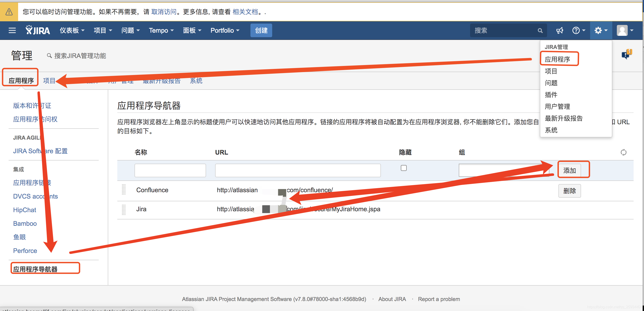Grab the Confluence row drag handle
This screenshot has width=644, height=311.
pyautogui.click(x=123, y=190)
